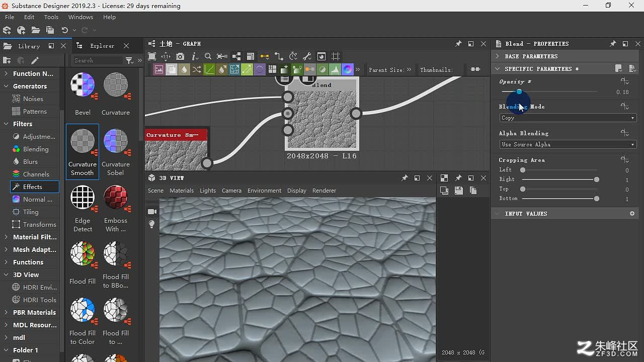This screenshot has width=644, height=362.
Task: Click the Library search field
Action: tap(98, 60)
